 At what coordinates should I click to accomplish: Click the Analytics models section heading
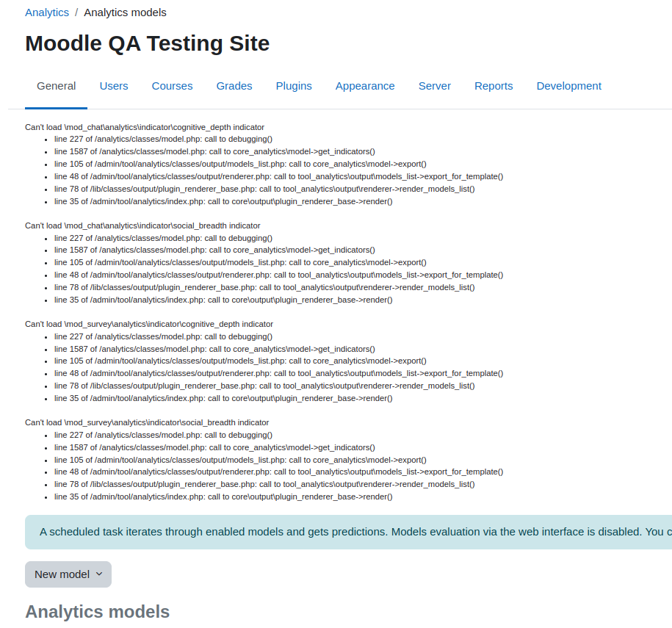(97, 612)
